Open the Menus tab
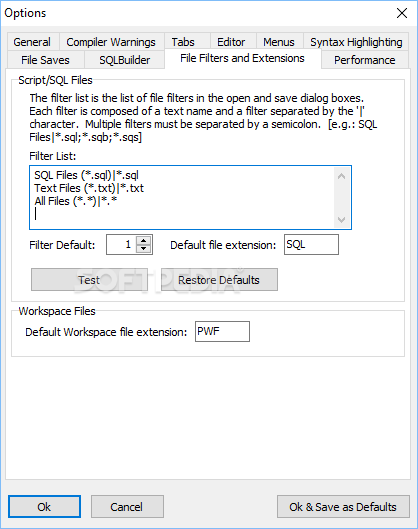 coord(279,42)
